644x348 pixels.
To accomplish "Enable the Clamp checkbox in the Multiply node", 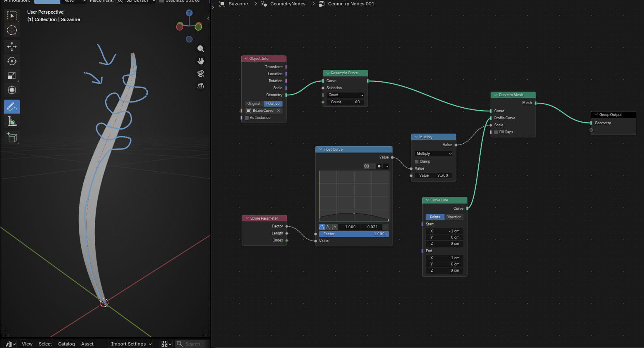I will click(x=417, y=161).
